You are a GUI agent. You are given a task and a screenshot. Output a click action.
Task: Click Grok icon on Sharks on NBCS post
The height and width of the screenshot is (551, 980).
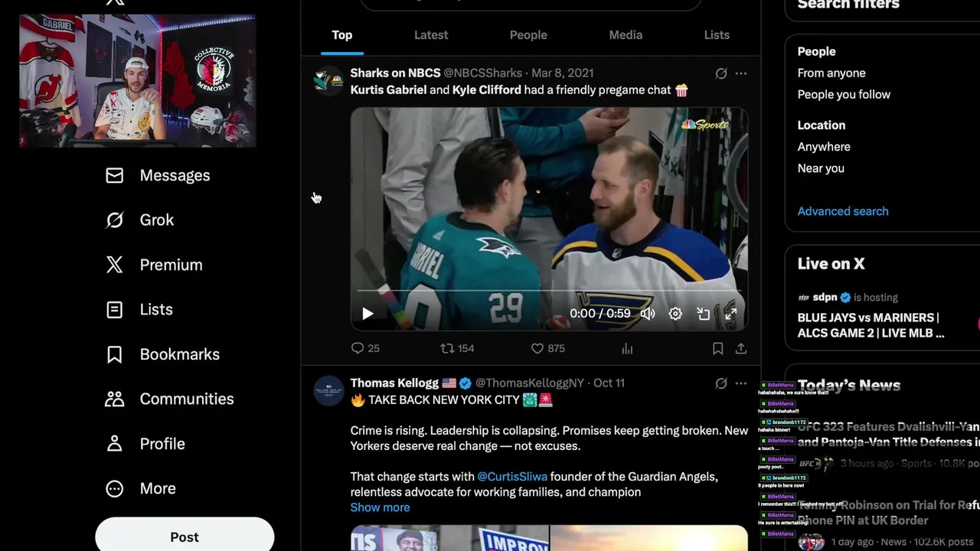coord(721,73)
